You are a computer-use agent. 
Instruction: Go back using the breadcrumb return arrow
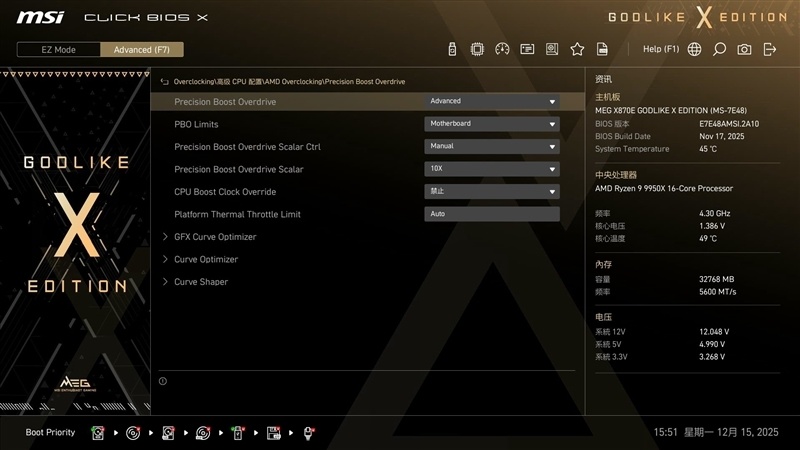tap(164, 82)
